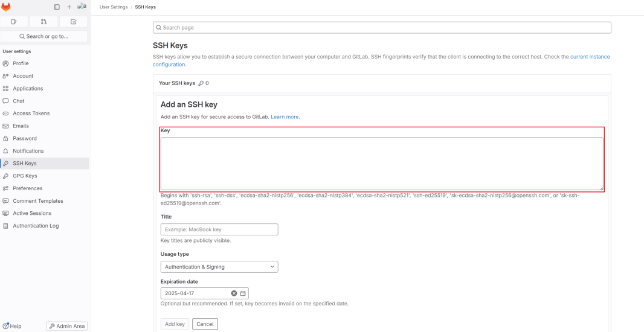The image size is (644, 332).
Task: Open Authentication Log in the sidebar
Action: (x=36, y=226)
